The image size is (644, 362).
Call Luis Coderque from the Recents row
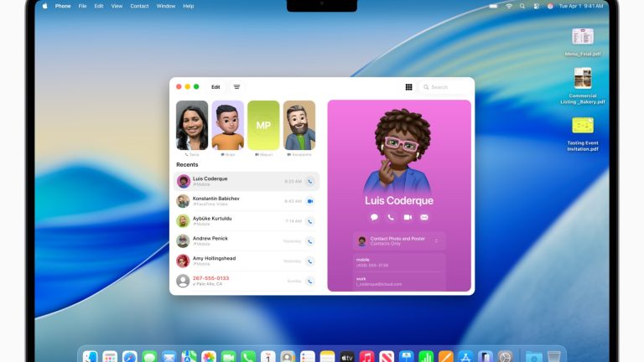(310, 181)
